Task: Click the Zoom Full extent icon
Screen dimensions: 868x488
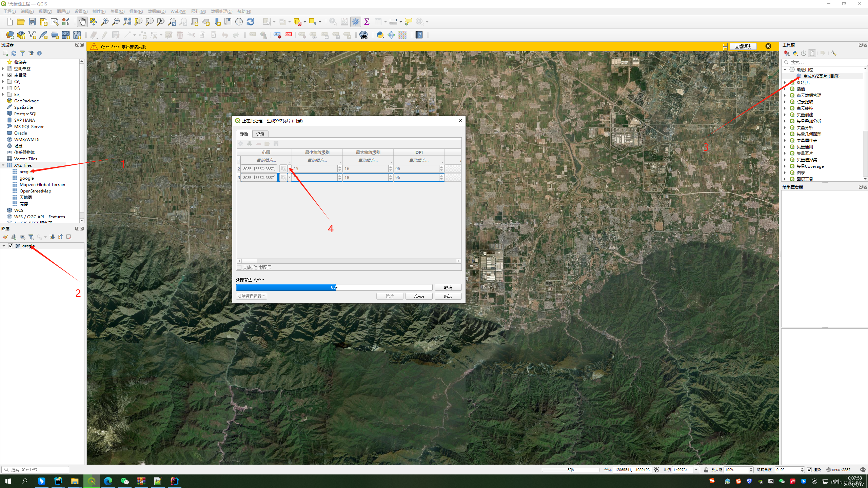Action: [127, 22]
